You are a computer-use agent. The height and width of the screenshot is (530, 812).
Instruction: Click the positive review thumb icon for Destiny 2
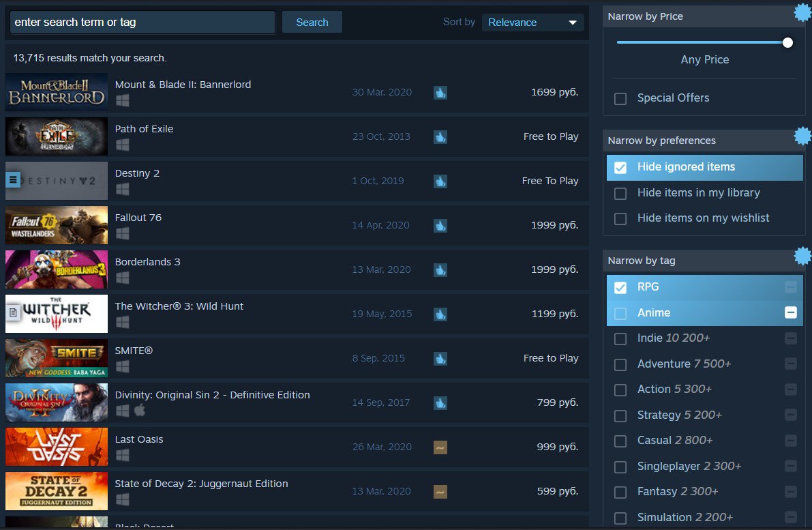[440, 181]
